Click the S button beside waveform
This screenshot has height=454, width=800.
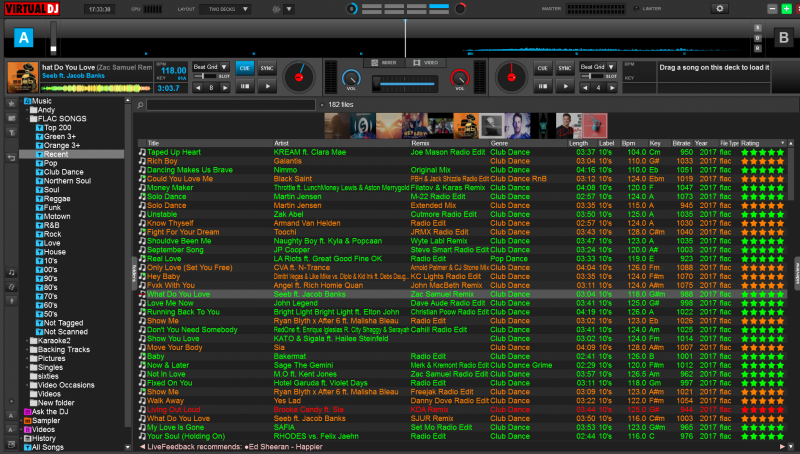pos(758,28)
